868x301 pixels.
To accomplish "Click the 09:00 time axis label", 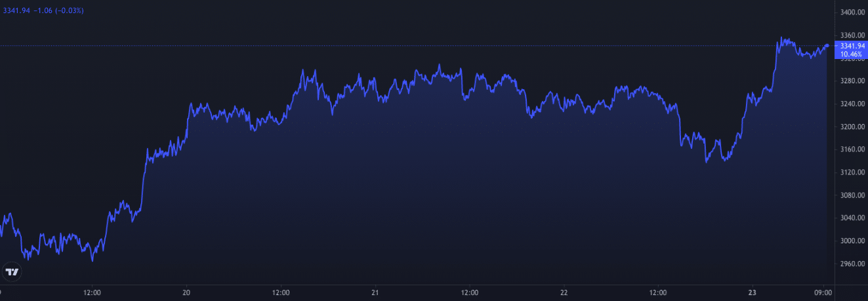I will (x=823, y=292).
